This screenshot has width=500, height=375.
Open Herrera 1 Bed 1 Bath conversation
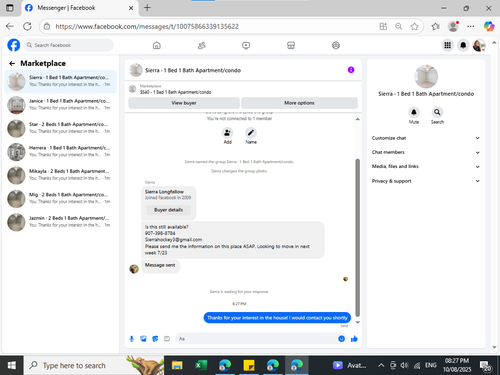tap(61, 152)
